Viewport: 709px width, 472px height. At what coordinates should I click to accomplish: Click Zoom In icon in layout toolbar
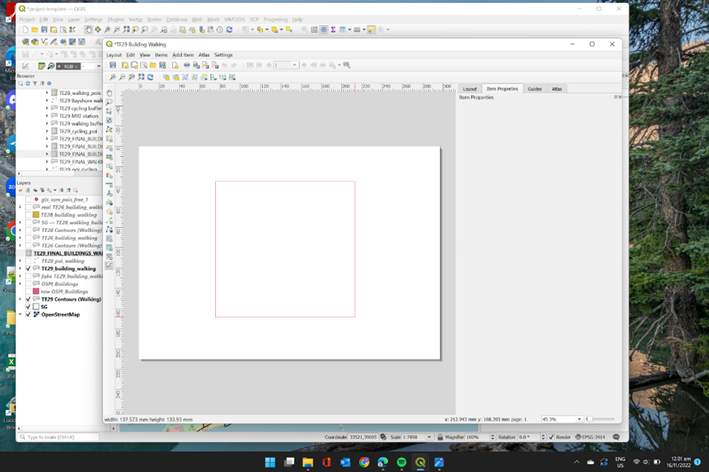tap(112, 76)
